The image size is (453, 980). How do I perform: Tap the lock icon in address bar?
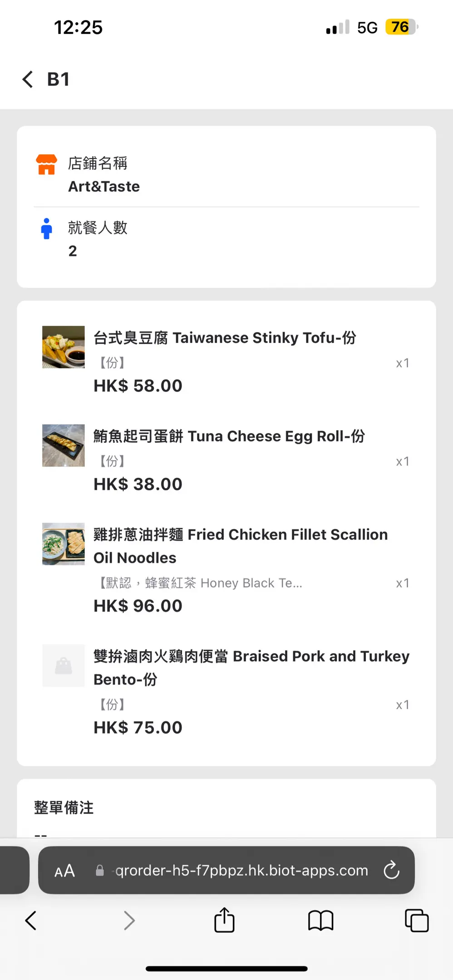click(x=100, y=871)
